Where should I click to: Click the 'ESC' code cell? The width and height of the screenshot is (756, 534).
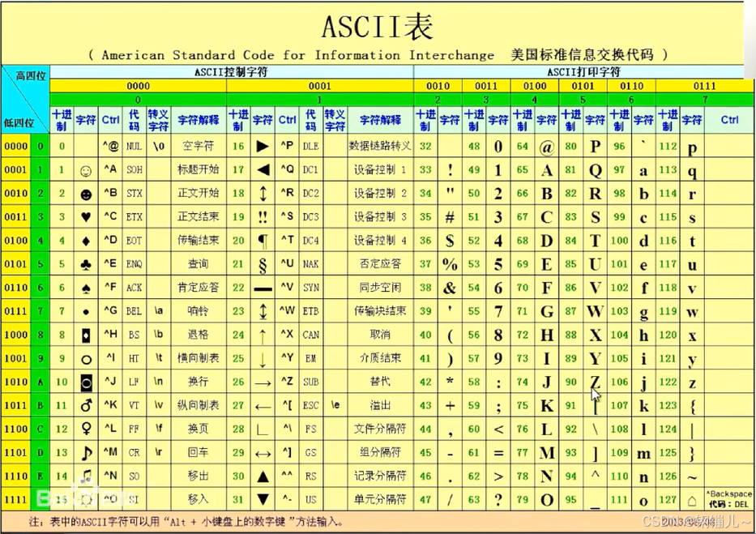[310, 405]
